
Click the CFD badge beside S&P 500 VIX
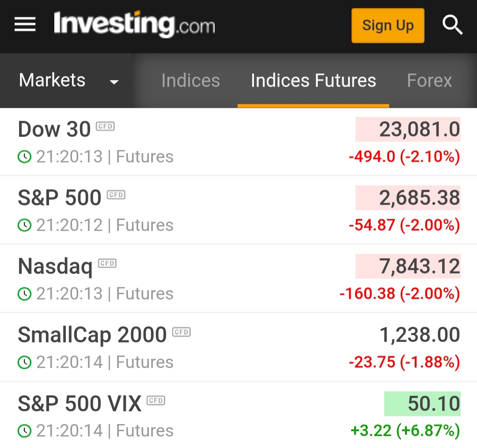tap(155, 400)
